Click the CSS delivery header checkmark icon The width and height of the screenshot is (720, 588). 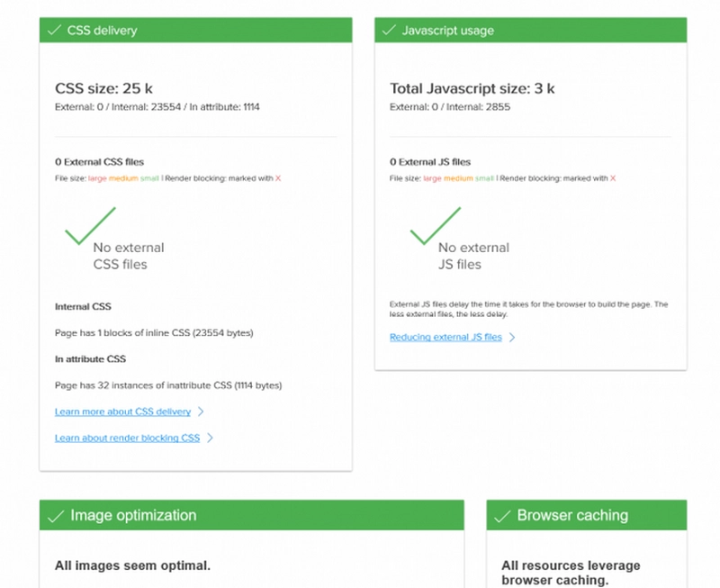click(53, 30)
